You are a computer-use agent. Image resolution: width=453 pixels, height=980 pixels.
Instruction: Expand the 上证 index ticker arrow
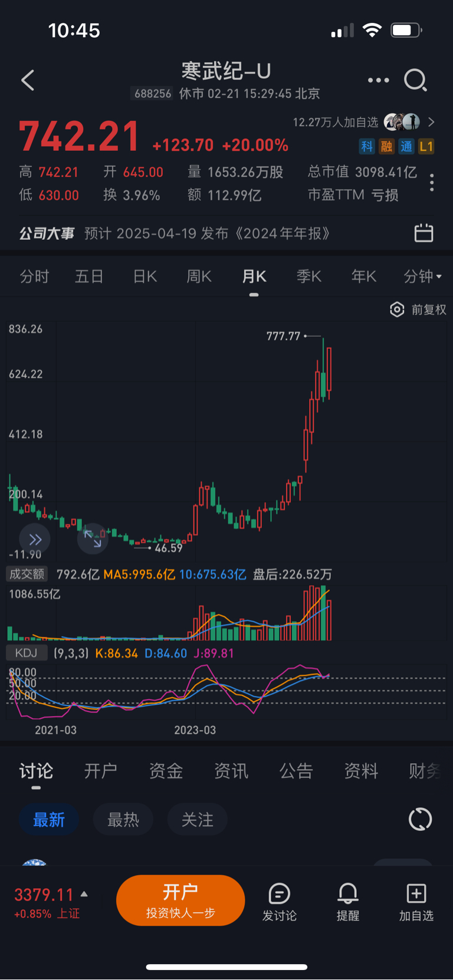(x=84, y=895)
